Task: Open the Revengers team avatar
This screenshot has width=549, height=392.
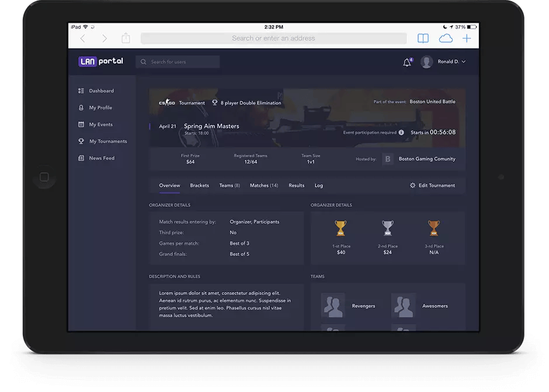Action: click(333, 306)
